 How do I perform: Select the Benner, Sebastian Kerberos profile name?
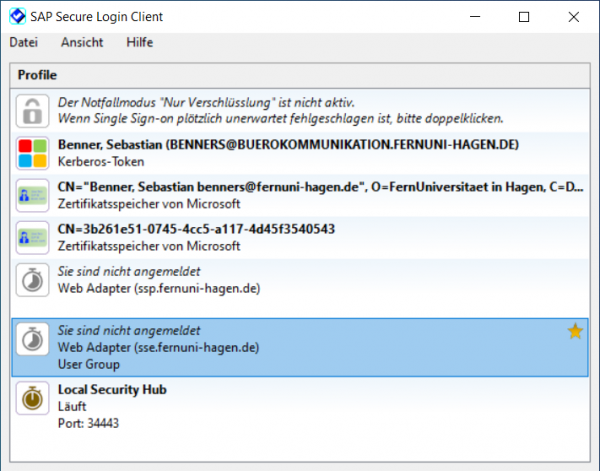[x=288, y=145]
